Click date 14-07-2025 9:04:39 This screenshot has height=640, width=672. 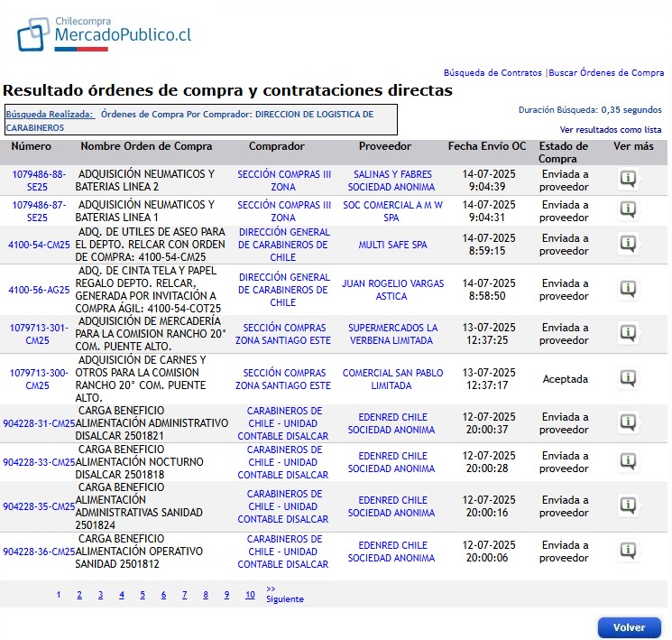(x=488, y=181)
